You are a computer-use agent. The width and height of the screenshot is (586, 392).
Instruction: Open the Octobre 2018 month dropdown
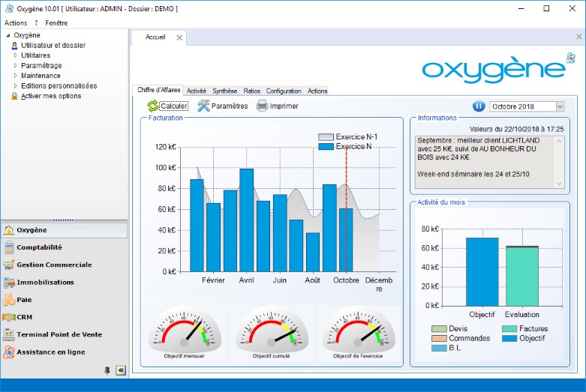pyautogui.click(x=560, y=106)
